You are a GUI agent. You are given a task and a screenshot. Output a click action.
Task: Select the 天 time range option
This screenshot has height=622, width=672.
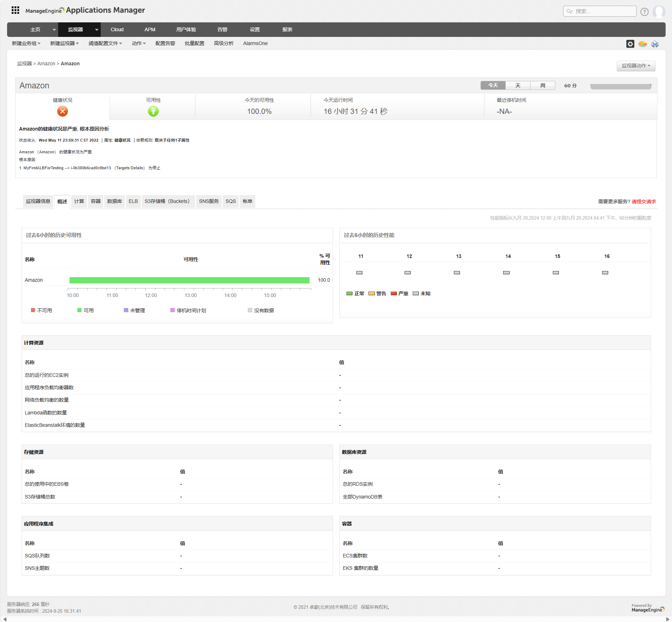[518, 85]
